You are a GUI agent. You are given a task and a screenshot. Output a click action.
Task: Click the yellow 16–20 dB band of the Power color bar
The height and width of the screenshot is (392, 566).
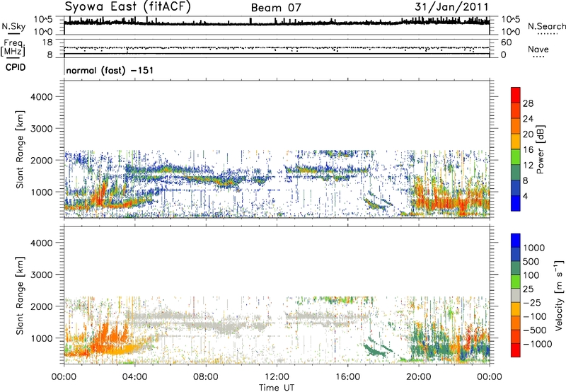coord(516,141)
